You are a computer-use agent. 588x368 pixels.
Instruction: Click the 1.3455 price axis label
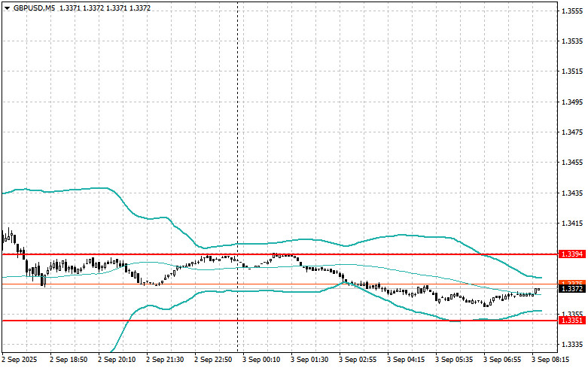(572, 163)
